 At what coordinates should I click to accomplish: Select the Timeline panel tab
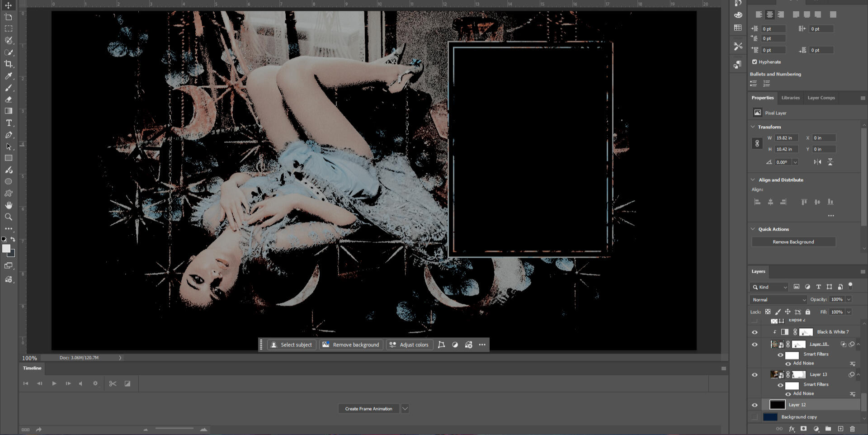pos(32,368)
